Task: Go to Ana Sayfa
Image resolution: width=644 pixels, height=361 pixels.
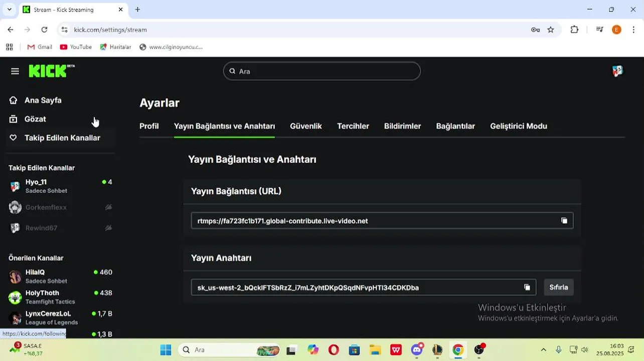Action: pos(43,100)
